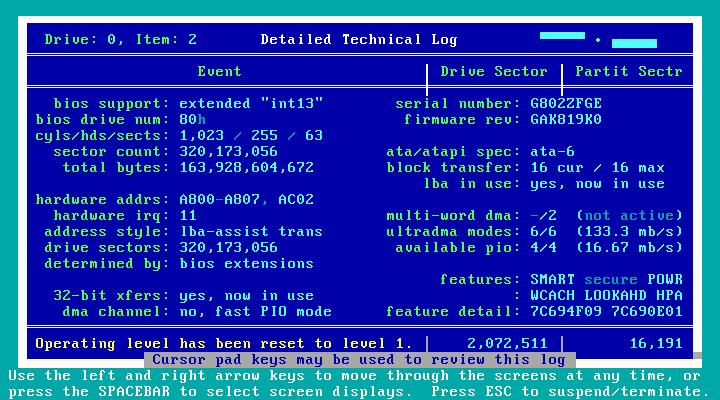Click the ultradma modes 6/6 entry
This screenshot has width=720, height=400.
click(x=543, y=232)
